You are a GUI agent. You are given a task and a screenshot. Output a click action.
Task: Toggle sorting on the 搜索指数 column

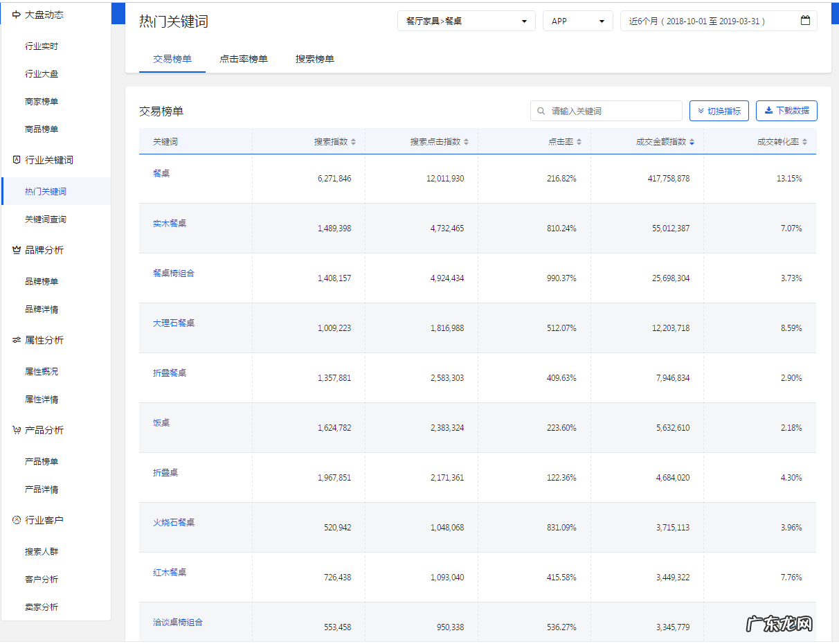tap(355, 141)
